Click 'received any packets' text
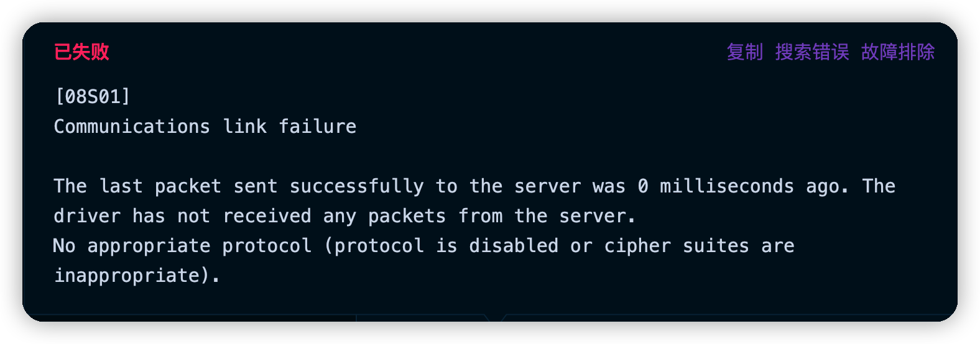 click(334, 216)
